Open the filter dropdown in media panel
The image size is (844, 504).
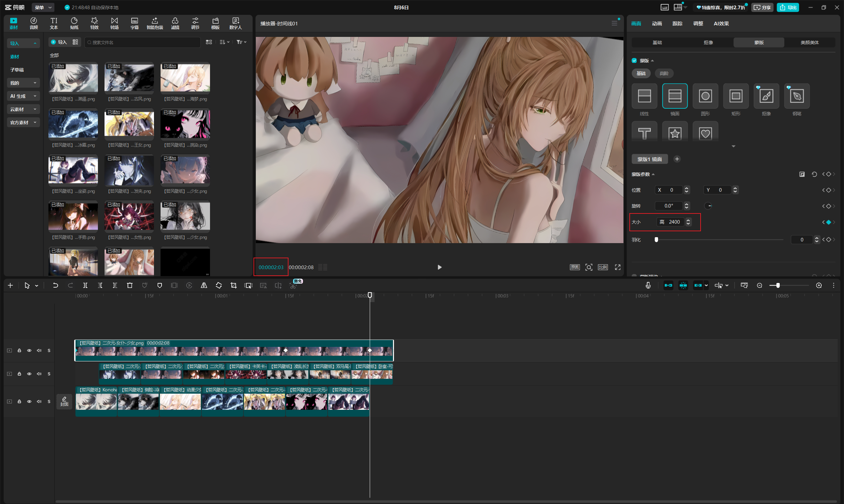tap(241, 42)
